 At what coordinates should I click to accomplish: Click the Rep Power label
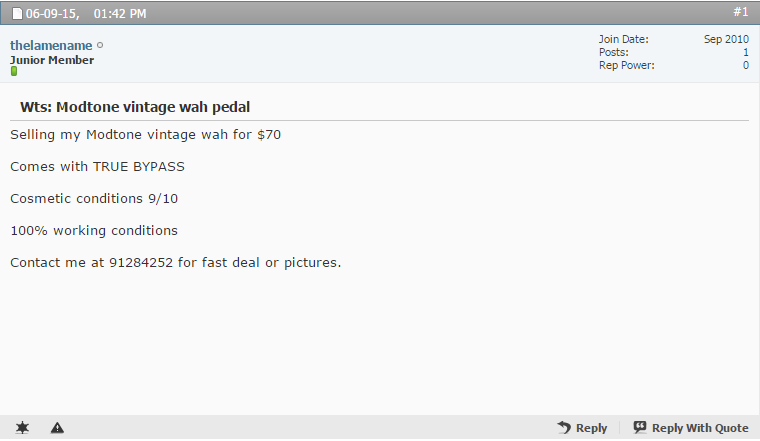coord(626,65)
